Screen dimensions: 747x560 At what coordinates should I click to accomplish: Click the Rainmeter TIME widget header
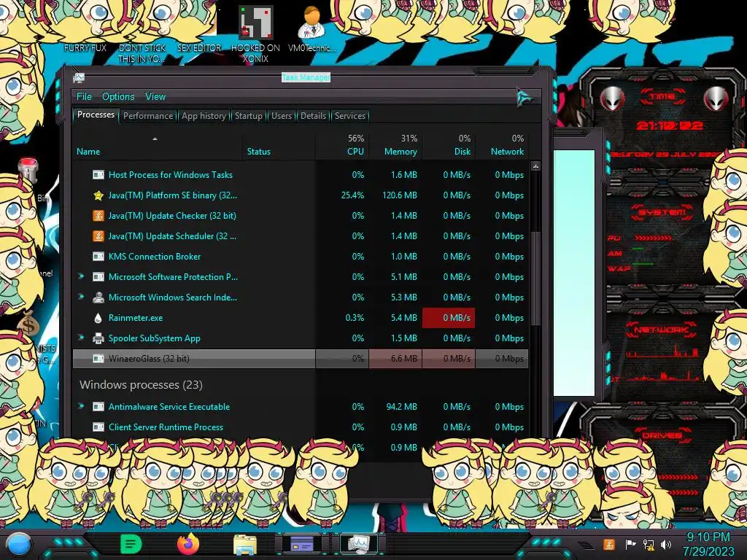(662, 96)
